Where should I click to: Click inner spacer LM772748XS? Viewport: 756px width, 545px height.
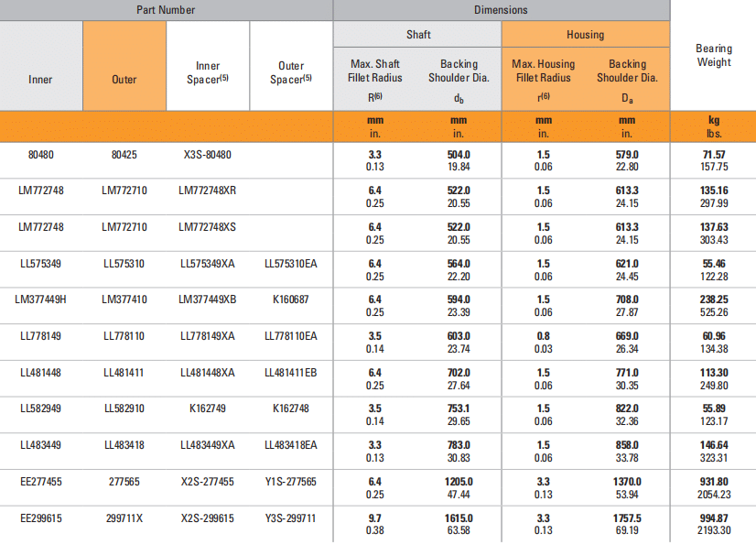208,226
